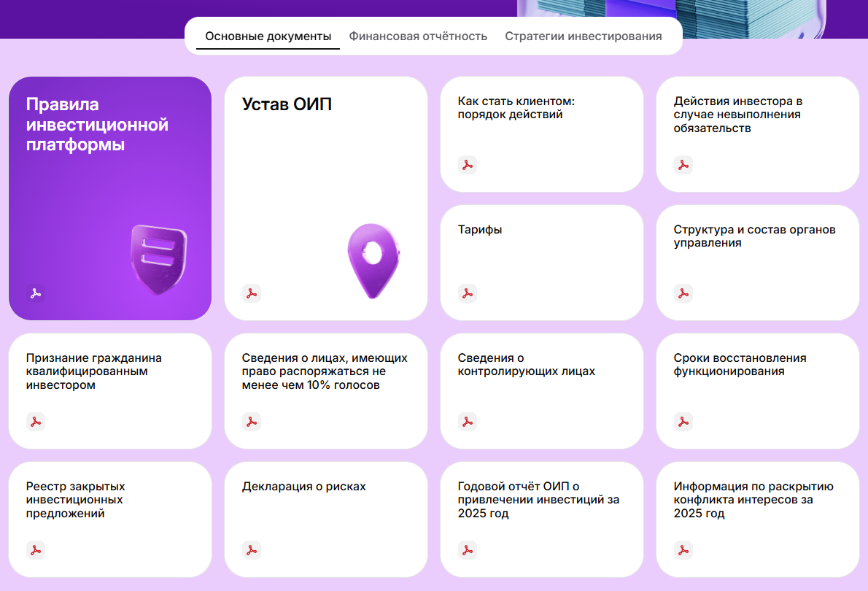
Task: Click PDF icon under Как стать клиентом
Action: pos(468,165)
